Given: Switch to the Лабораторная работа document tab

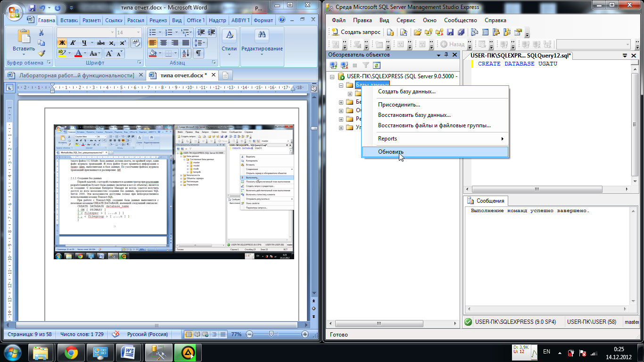Looking at the screenshot, I should click(74, 75).
